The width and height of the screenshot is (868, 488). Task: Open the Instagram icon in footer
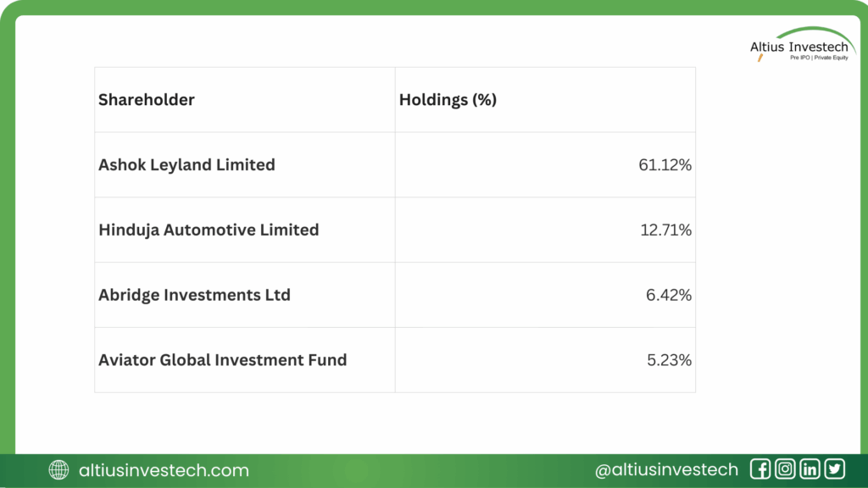click(x=786, y=469)
